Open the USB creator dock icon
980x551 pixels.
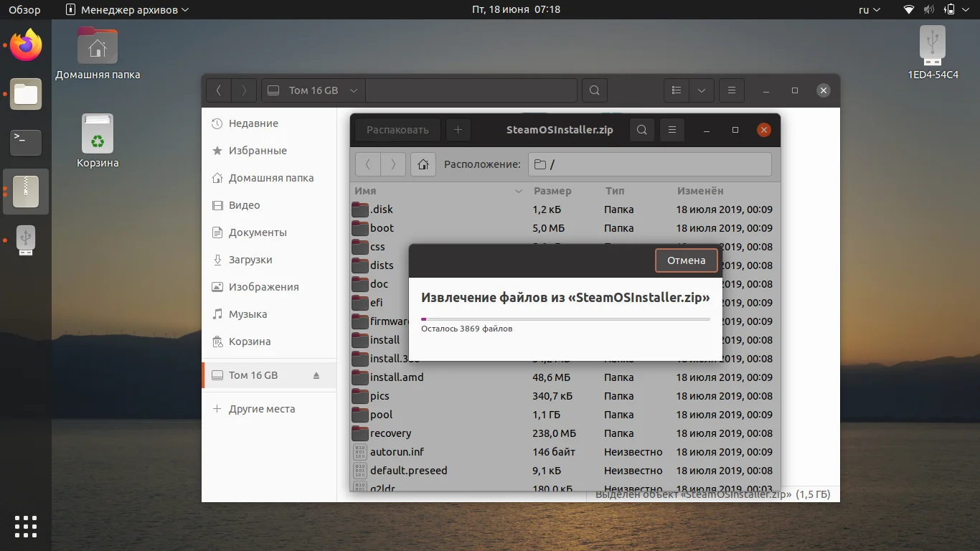26,240
